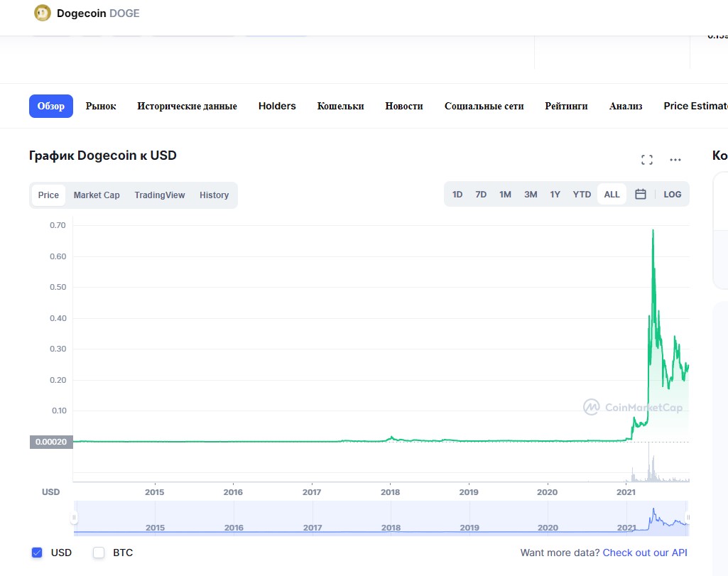Select the Price chart mode
The width and height of the screenshot is (728, 576).
tap(48, 195)
